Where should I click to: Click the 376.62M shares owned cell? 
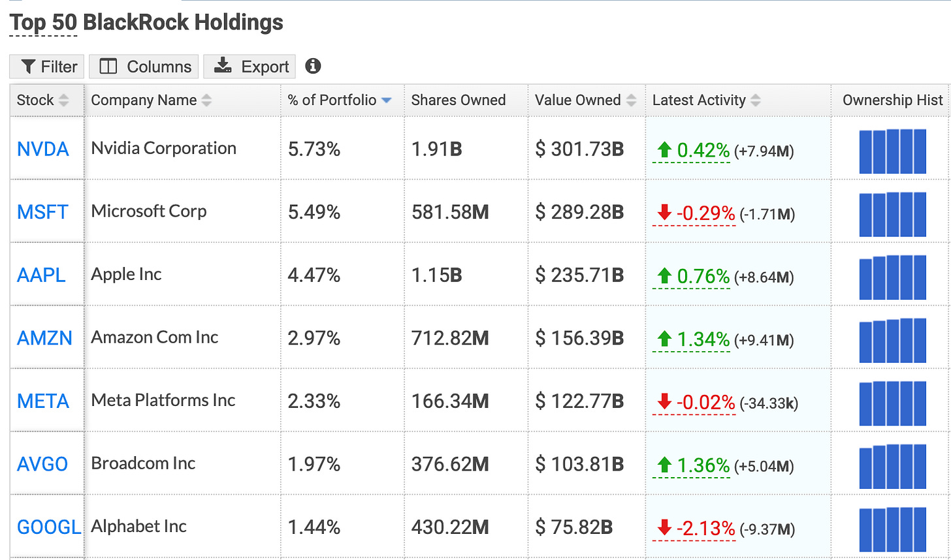point(450,465)
